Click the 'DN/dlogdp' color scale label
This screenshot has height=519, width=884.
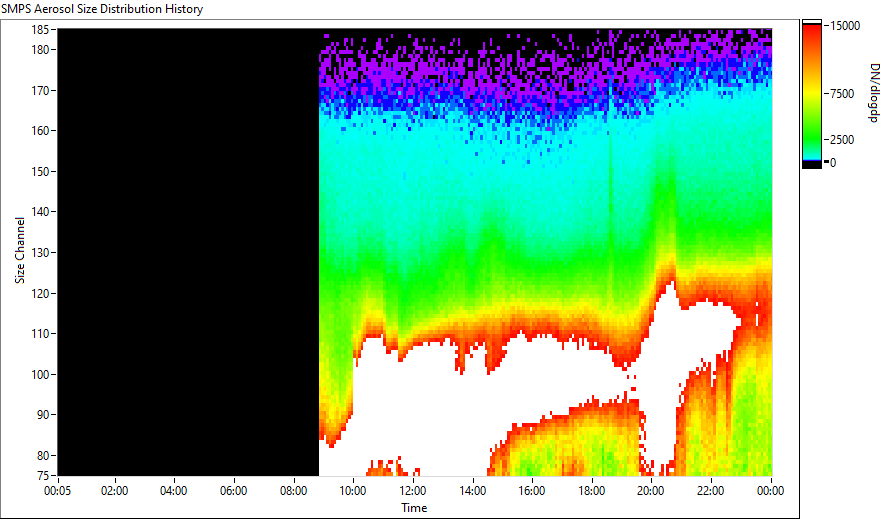pos(874,92)
